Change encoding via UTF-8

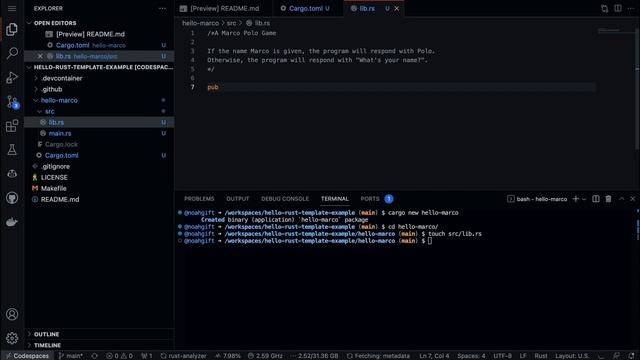tap(502, 356)
